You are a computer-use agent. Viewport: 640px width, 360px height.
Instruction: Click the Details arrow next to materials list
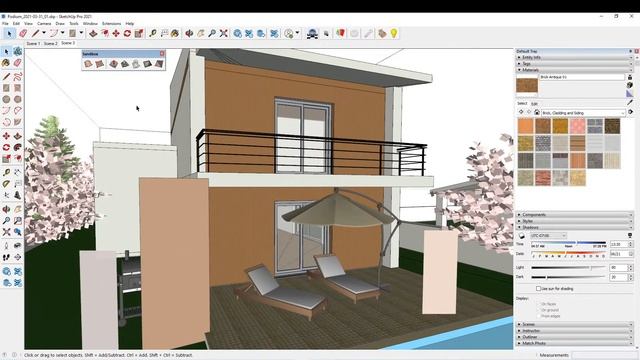pyautogui.click(x=630, y=112)
